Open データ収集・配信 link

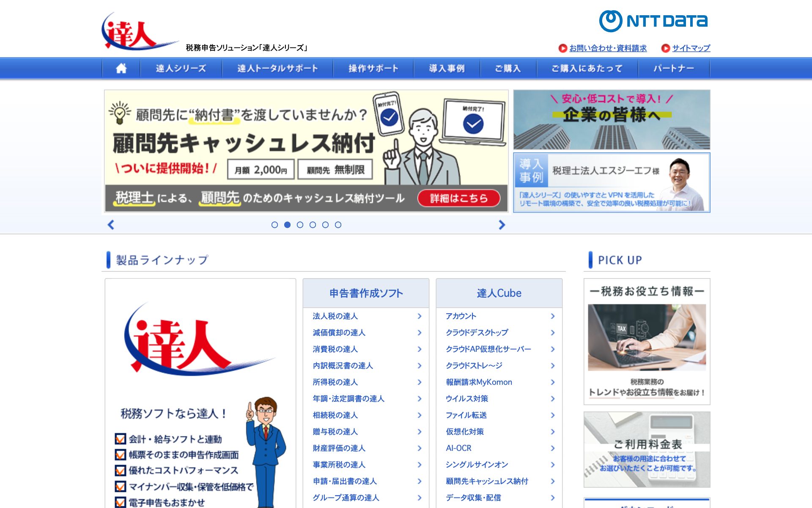point(473,498)
